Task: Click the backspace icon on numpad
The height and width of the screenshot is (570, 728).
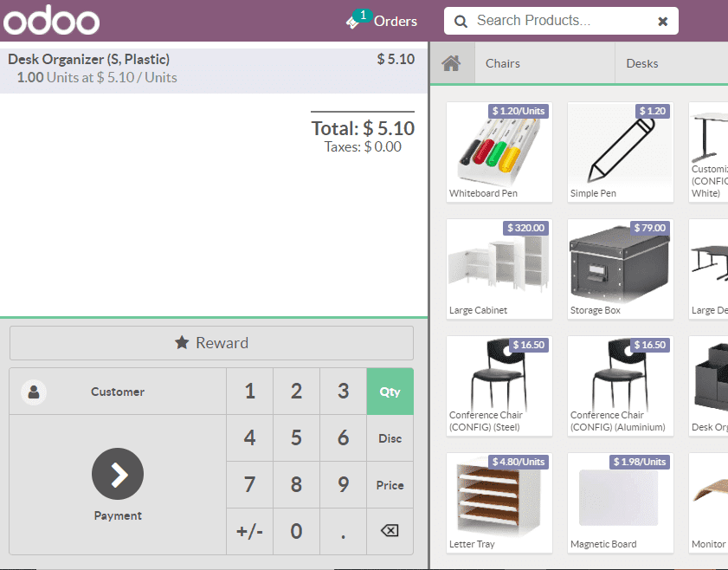Action: click(390, 531)
